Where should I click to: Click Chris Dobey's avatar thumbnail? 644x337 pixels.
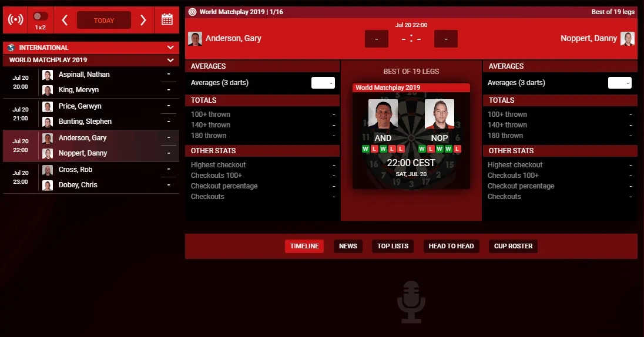coord(48,185)
